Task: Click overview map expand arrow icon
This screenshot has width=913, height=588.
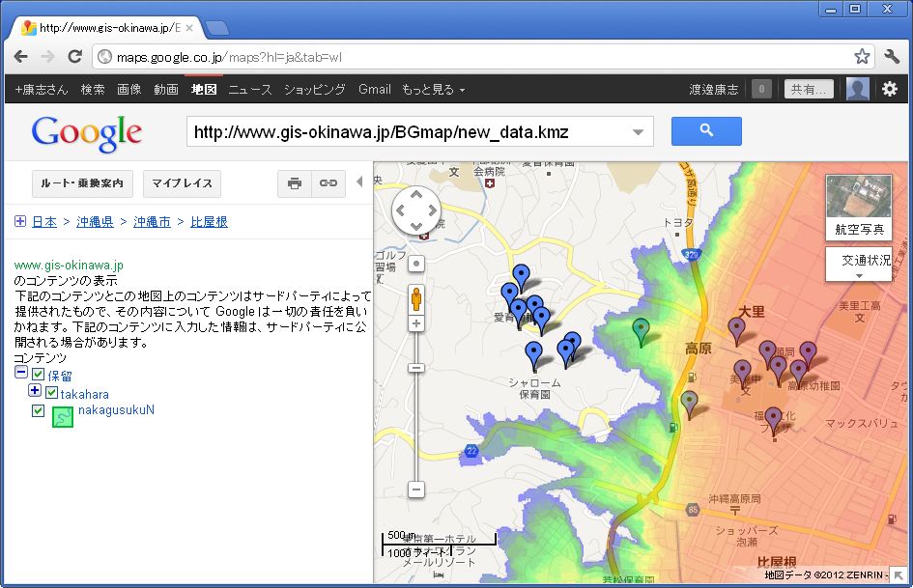Action: click(x=899, y=575)
